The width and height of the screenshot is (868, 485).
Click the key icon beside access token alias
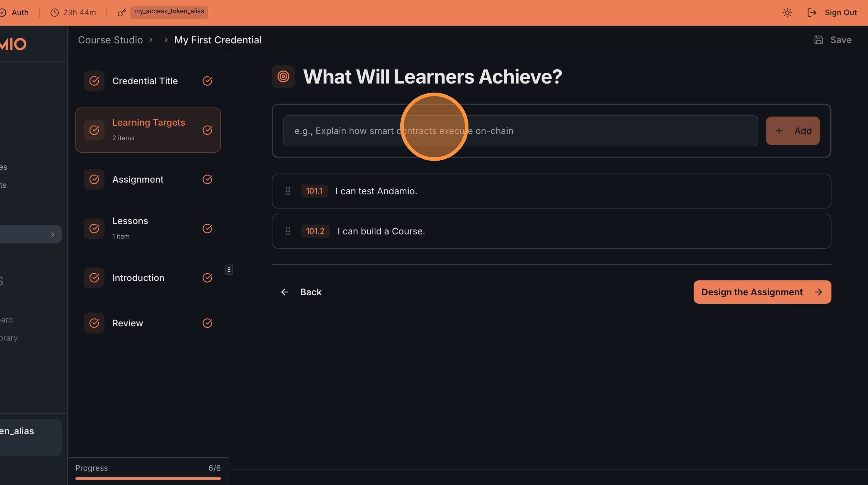[122, 13]
